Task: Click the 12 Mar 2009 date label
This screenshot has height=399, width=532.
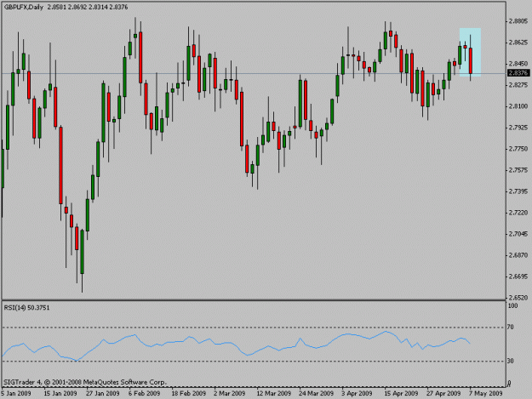Action: 273,394
